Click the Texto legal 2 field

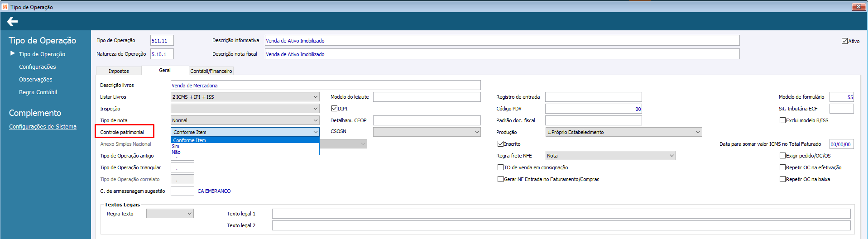coord(561,225)
